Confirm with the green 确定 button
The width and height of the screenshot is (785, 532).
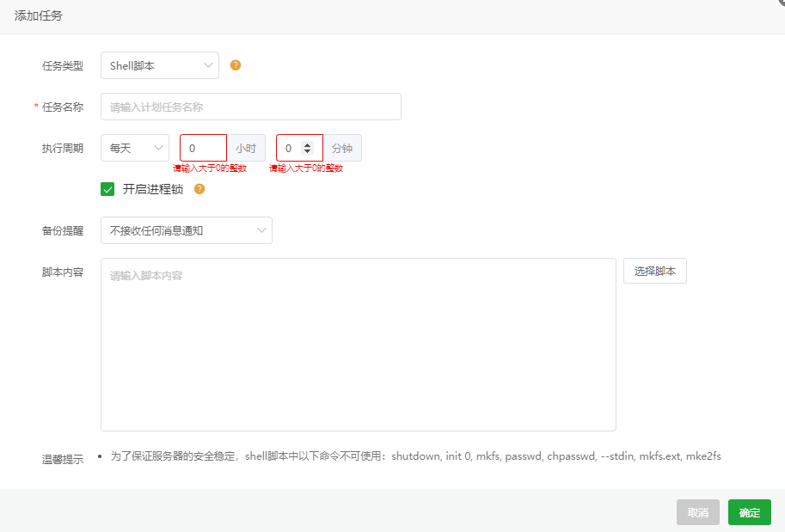750,512
